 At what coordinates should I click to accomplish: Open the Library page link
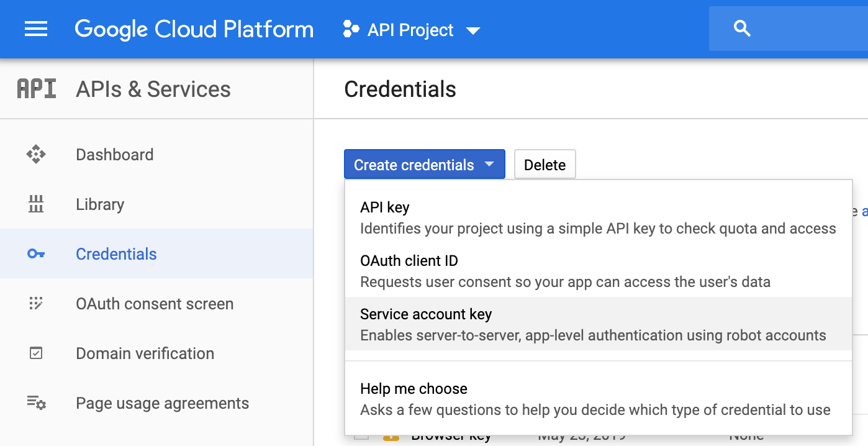pyautogui.click(x=100, y=204)
